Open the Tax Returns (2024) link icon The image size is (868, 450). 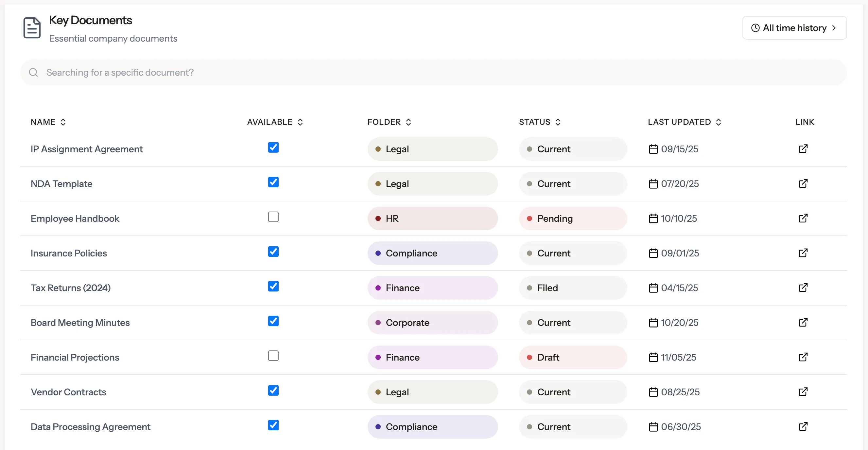(803, 288)
